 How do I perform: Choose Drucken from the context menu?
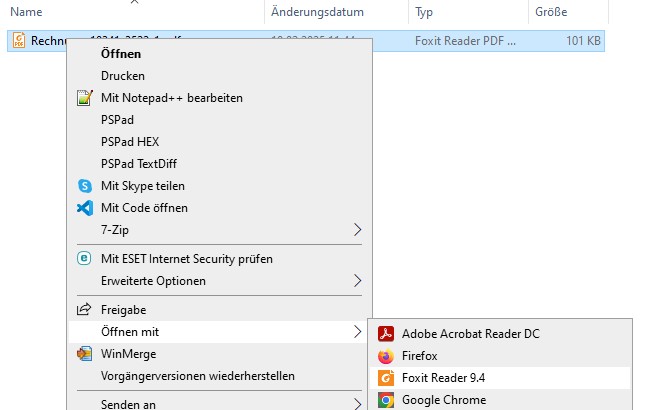(123, 76)
